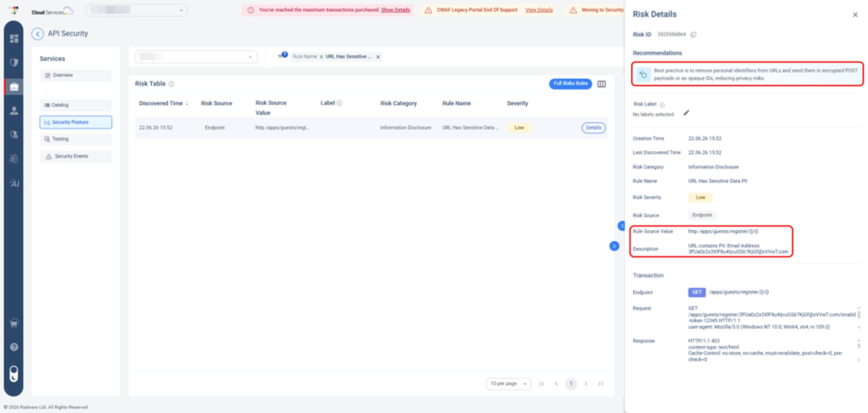
Task: Click Full Risks Rules button
Action: pos(570,84)
